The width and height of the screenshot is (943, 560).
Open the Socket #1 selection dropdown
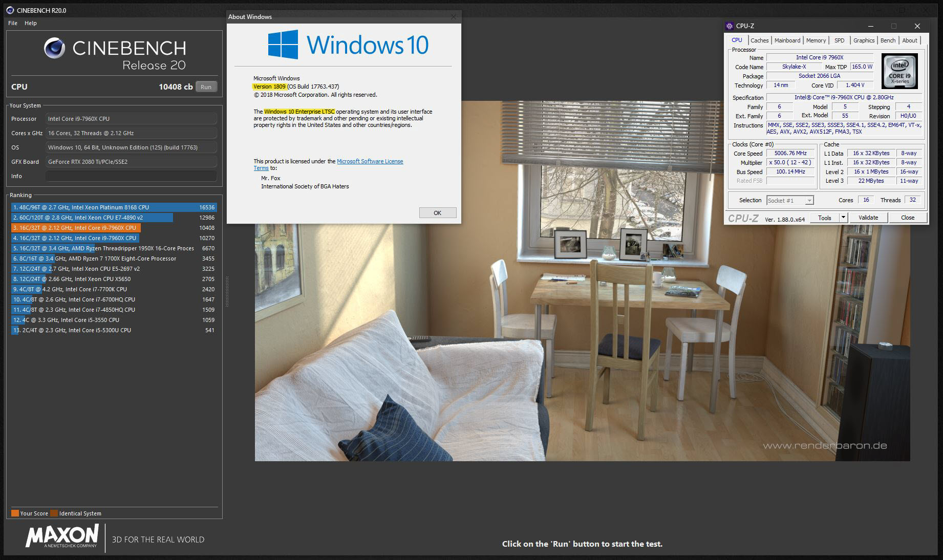pyautogui.click(x=789, y=201)
